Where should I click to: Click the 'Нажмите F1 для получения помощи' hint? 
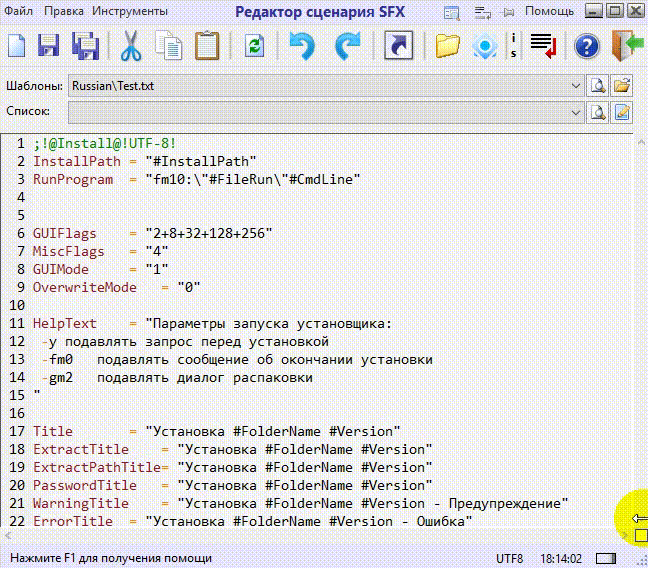pyautogui.click(x=111, y=558)
